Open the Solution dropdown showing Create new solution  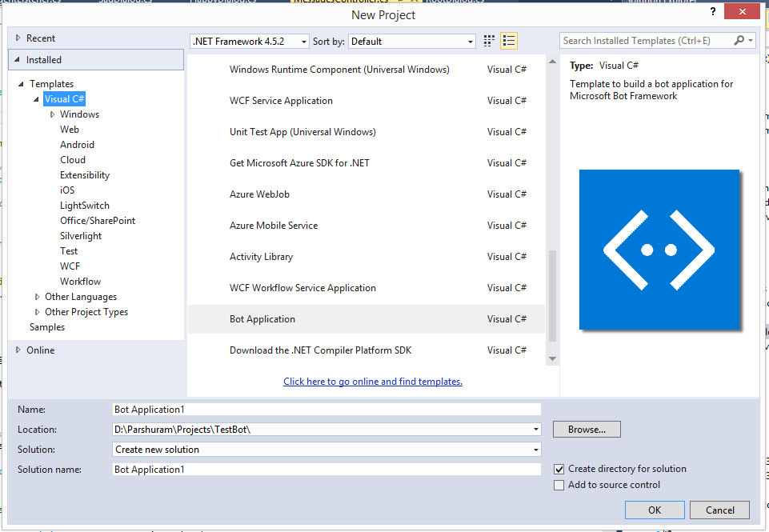tap(535, 449)
